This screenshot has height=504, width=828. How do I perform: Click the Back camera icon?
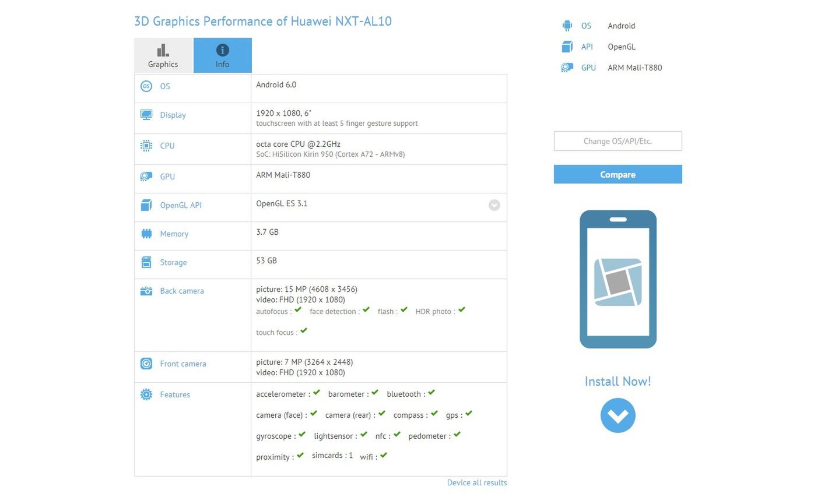(146, 291)
